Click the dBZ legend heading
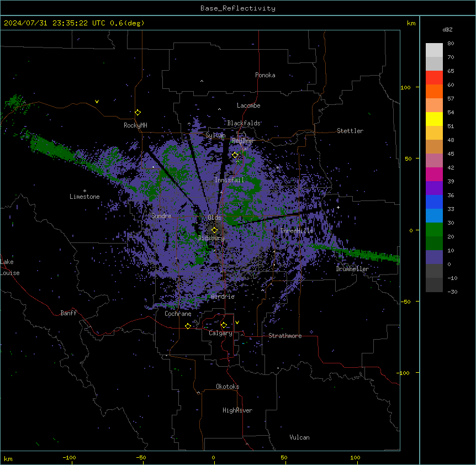Viewport: 476px width, 465px height. coord(447,30)
